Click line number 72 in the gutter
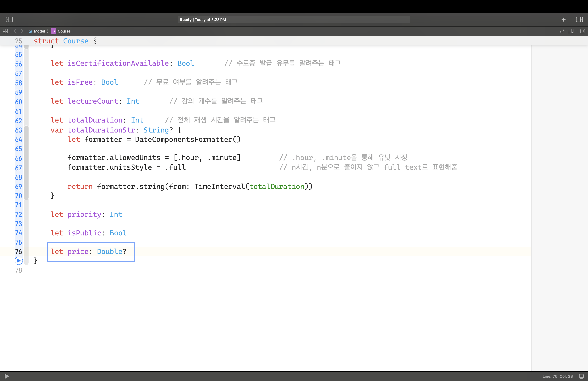Image resolution: width=588 pixels, height=381 pixels. click(19, 214)
